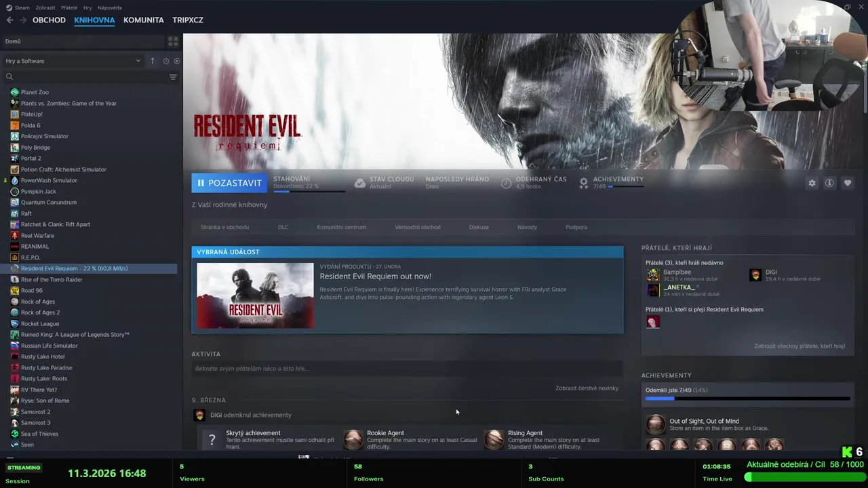Viewport: 868px width, 488px height.
Task: Open game info icon
Action: click(829, 183)
